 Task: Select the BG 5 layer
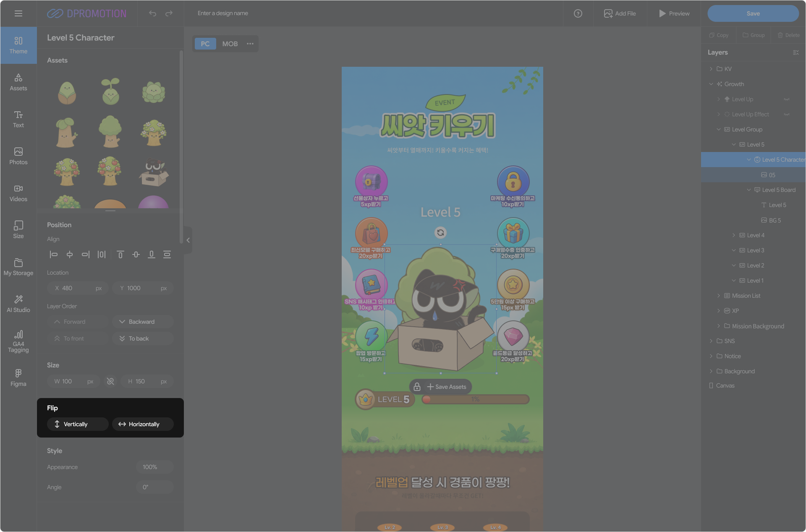click(754, 220)
